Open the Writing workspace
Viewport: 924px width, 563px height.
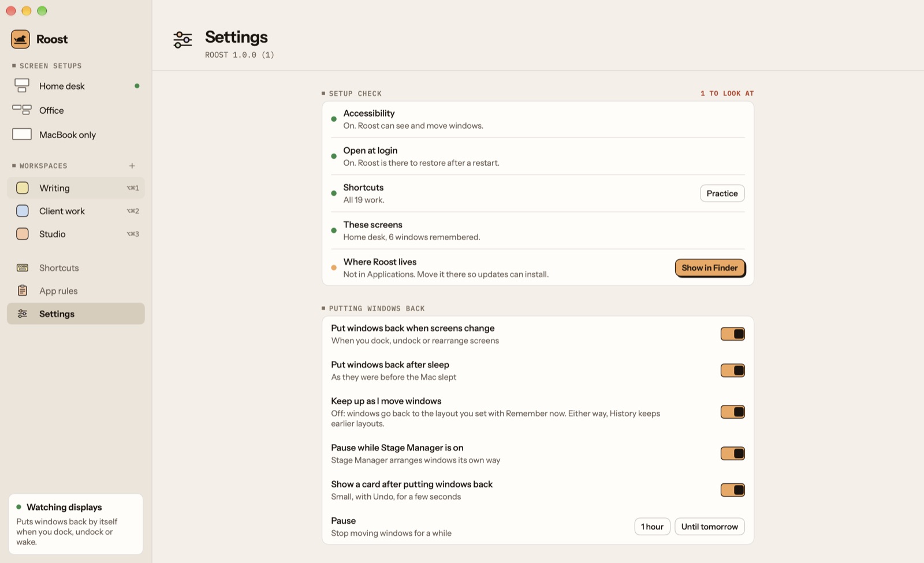tap(76, 188)
